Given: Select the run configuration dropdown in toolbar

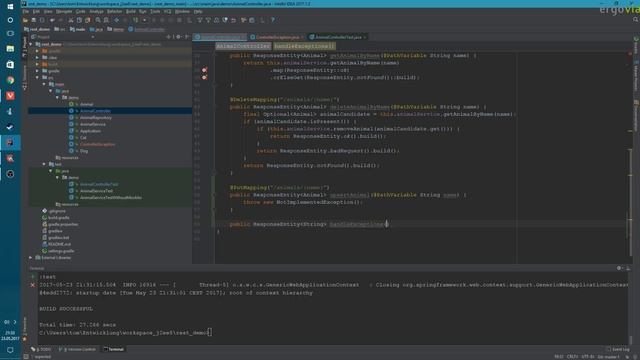Looking at the screenshot, I should [x=144, y=20].
